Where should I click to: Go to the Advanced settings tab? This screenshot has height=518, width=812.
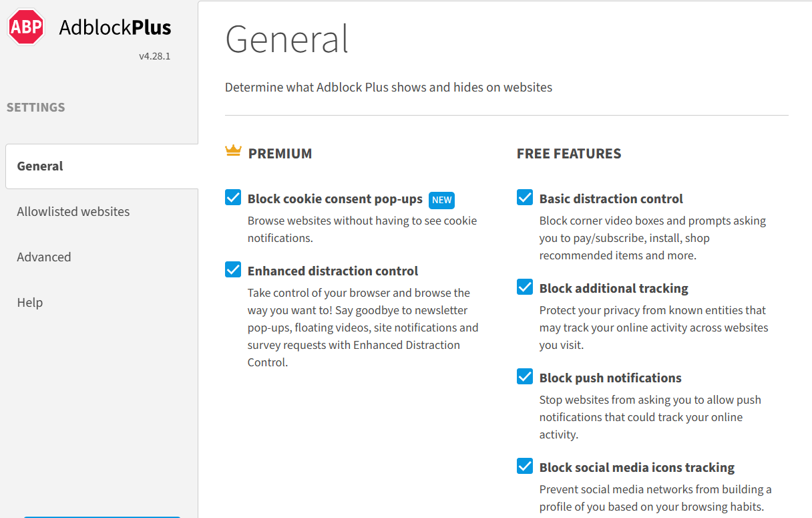pyautogui.click(x=44, y=257)
